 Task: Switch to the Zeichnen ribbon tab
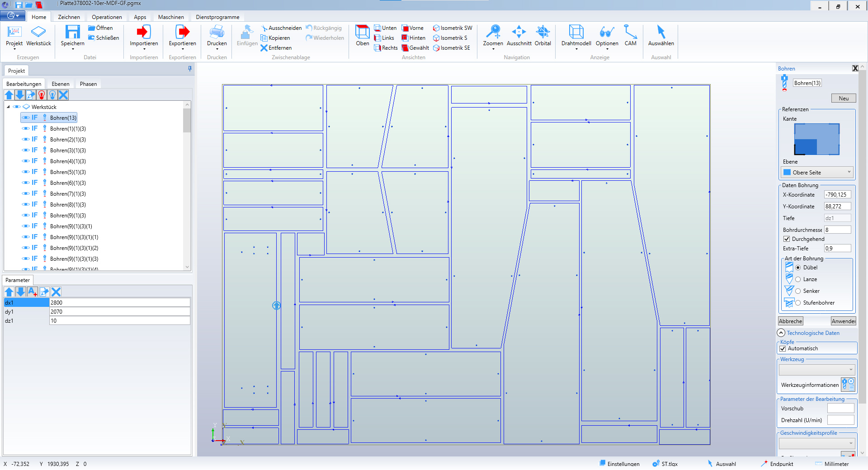coord(69,17)
